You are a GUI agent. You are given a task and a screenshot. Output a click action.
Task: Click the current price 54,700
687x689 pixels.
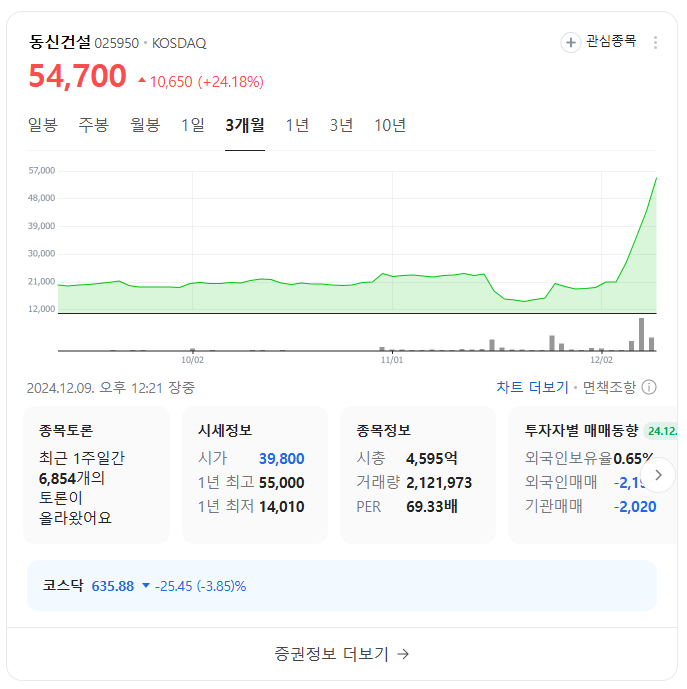77,76
